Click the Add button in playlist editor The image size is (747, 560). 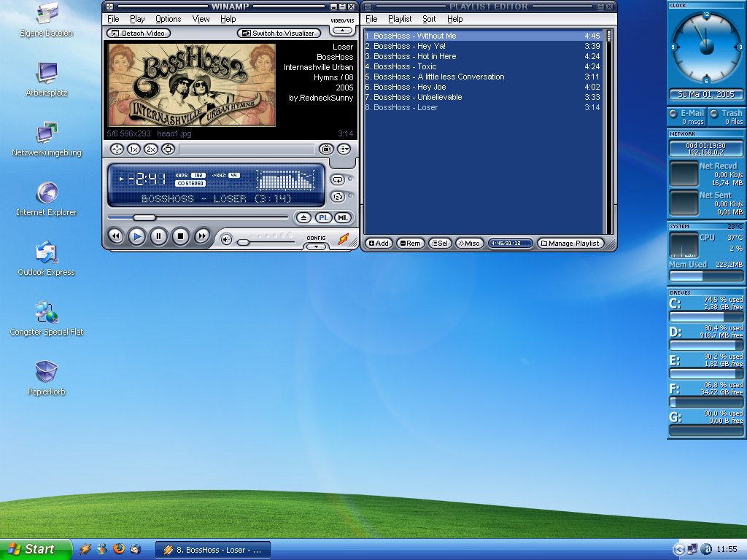point(379,244)
